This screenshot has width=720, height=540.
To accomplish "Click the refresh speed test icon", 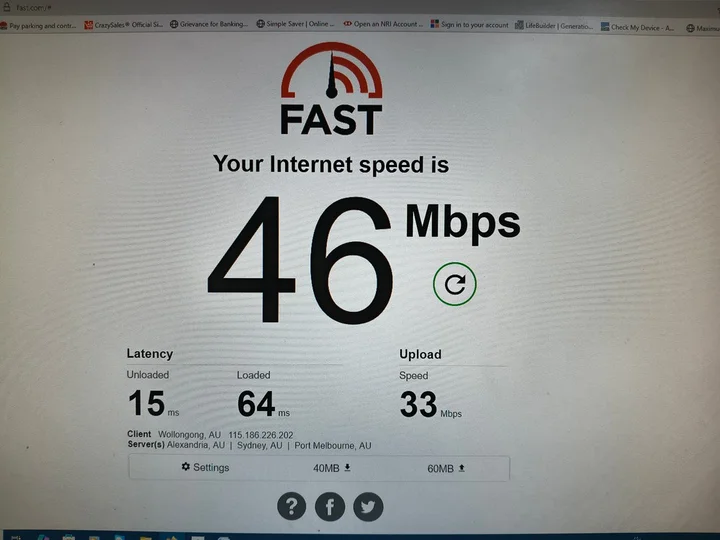I will click(455, 284).
